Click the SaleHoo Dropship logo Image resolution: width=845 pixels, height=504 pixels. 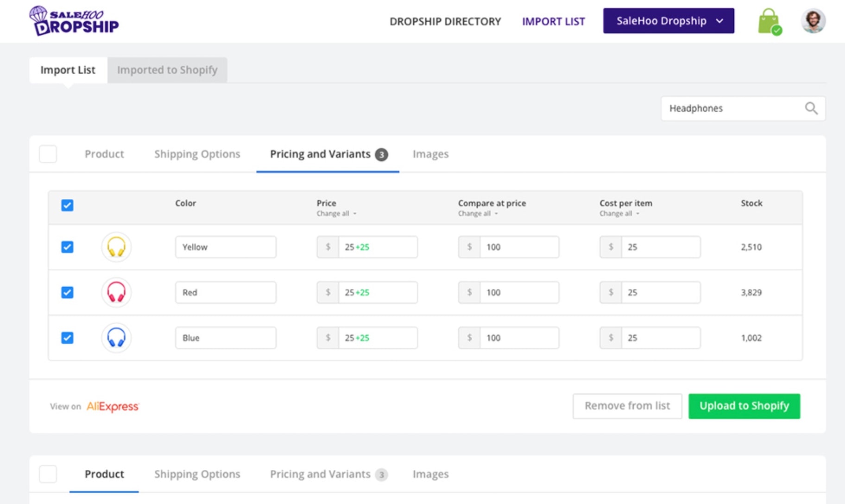(x=74, y=21)
